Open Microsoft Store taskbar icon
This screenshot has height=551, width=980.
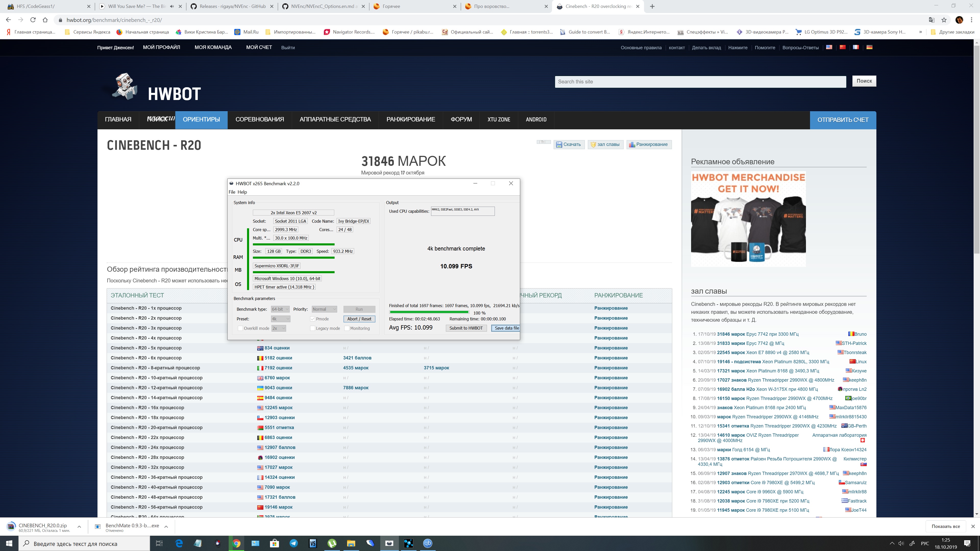point(275,543)
